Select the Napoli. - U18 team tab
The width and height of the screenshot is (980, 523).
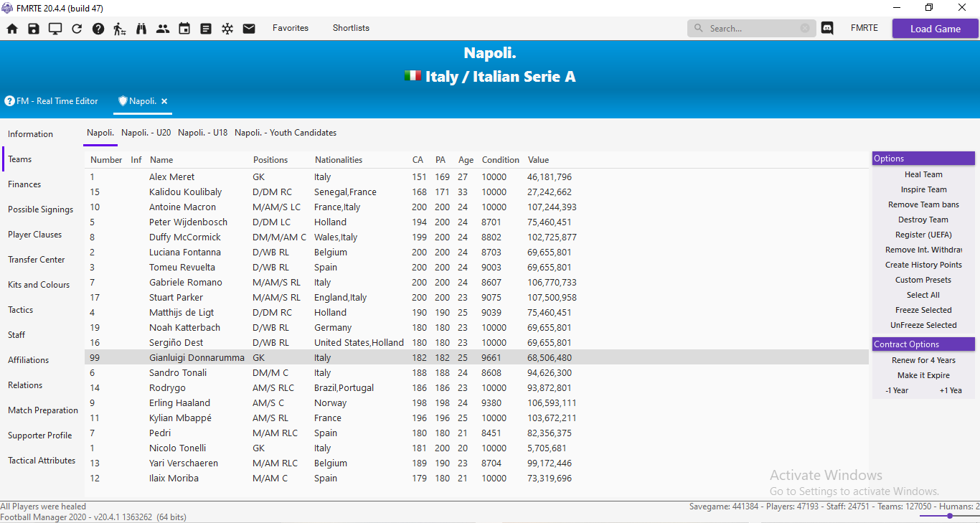[203, 133]
